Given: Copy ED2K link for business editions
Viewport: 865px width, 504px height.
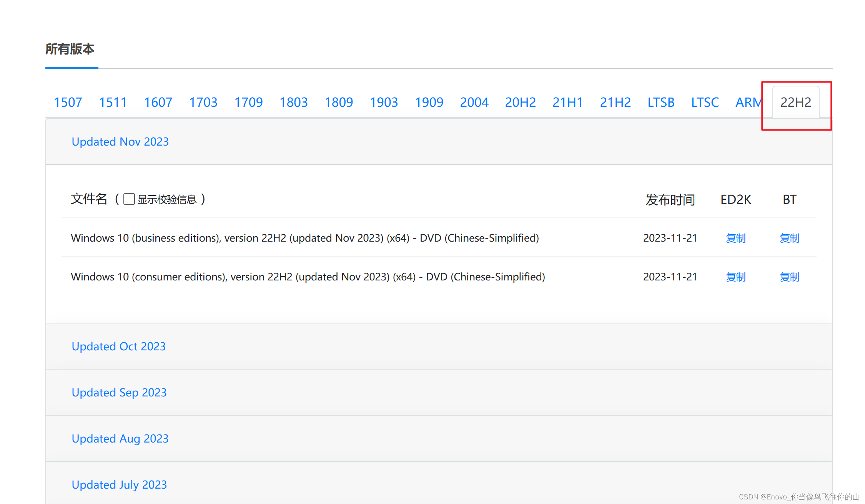Looking at the screenshot, I should [x=735, y=238].
